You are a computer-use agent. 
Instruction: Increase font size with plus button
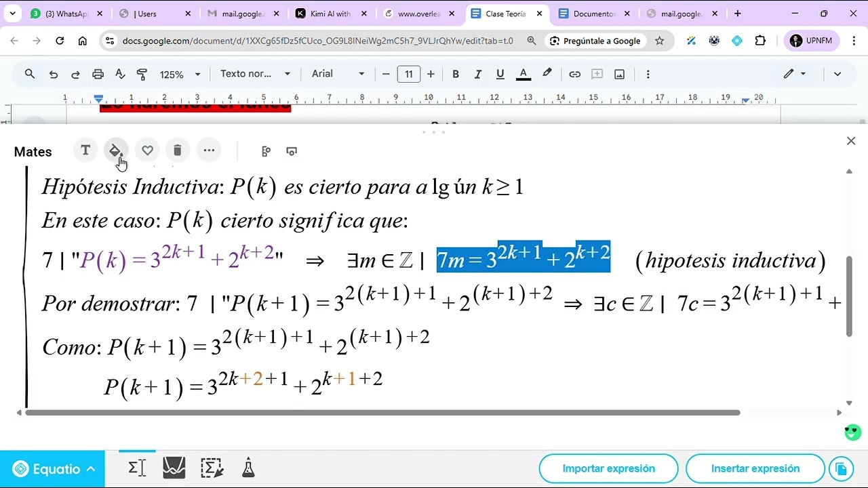coord(431,74)
